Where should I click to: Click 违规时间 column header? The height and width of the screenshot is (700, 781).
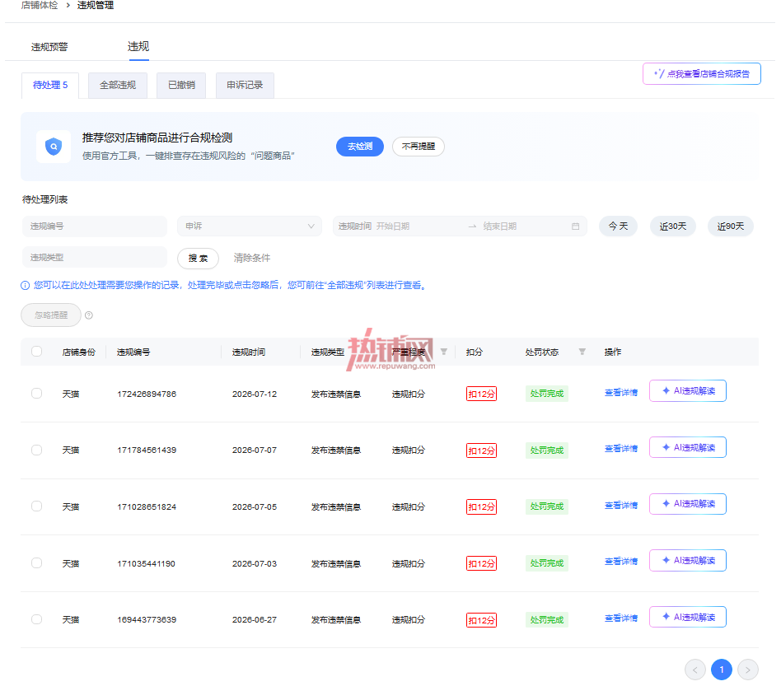pos(249,352)
